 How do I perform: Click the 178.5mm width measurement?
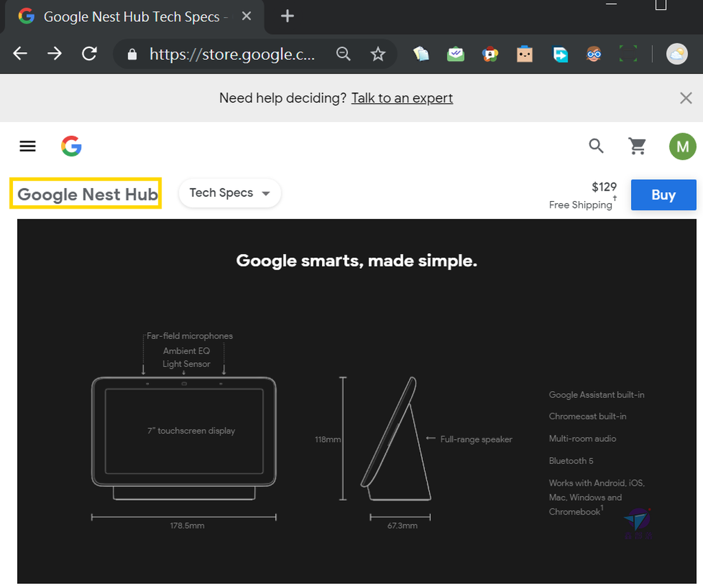click(187, 526)
